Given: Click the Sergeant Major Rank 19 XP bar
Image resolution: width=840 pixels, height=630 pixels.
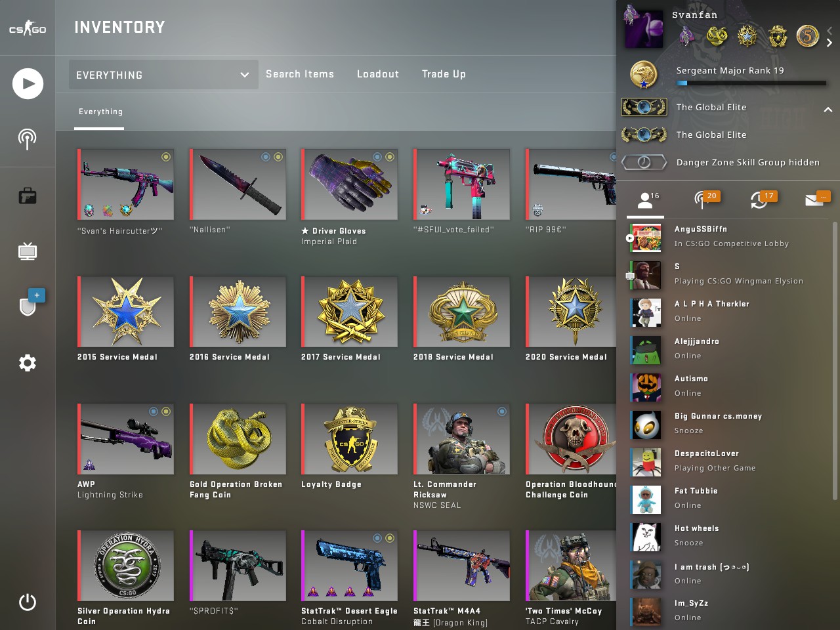Looking at the screenshot, I should [751, 83].
